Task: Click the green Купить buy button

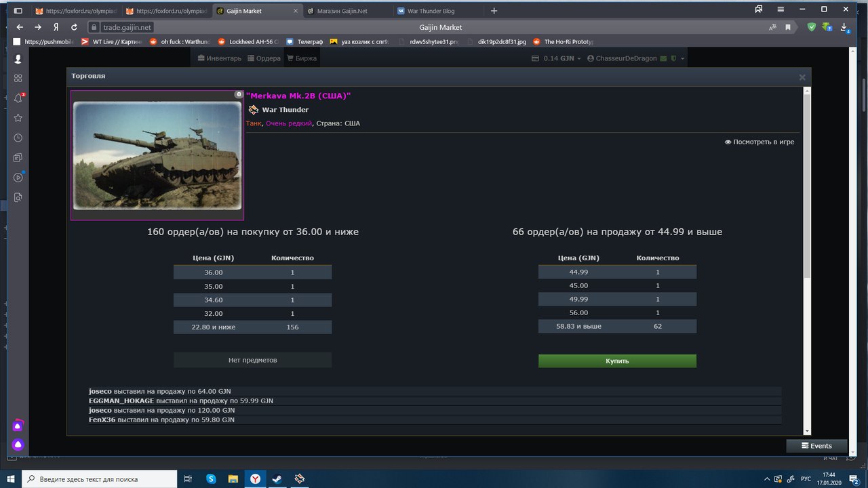Action: click(x=617, y=361)
